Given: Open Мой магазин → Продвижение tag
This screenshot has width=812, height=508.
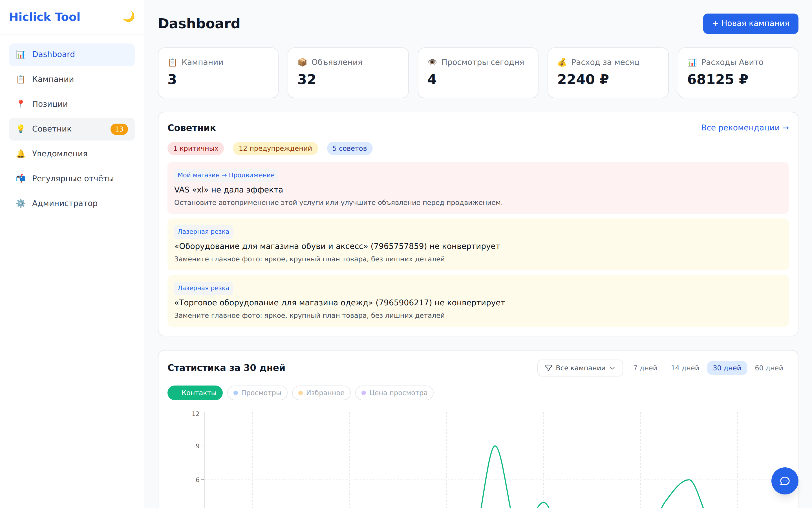Looking at the screenshot, I should [226, 175].
